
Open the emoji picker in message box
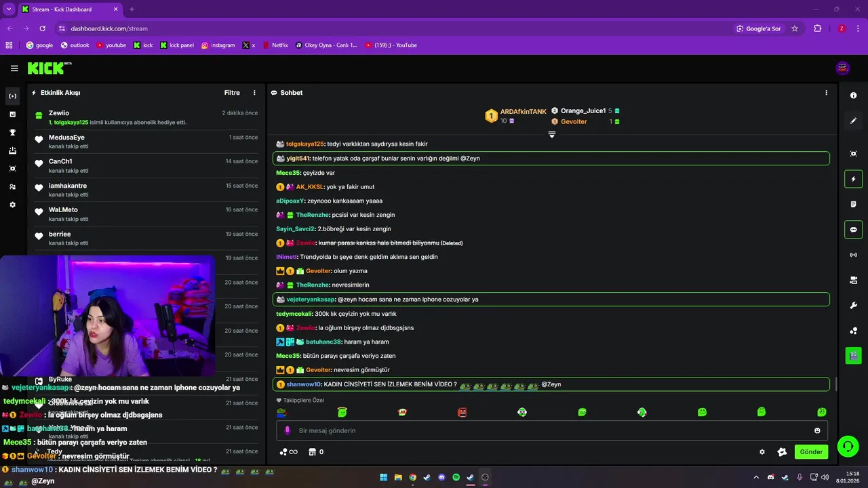coord(817,430)
